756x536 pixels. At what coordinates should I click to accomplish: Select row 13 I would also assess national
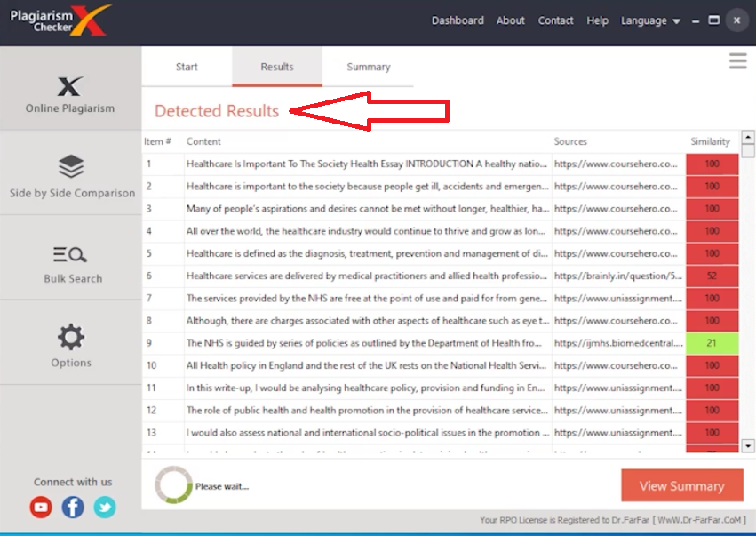pos(441,433)
